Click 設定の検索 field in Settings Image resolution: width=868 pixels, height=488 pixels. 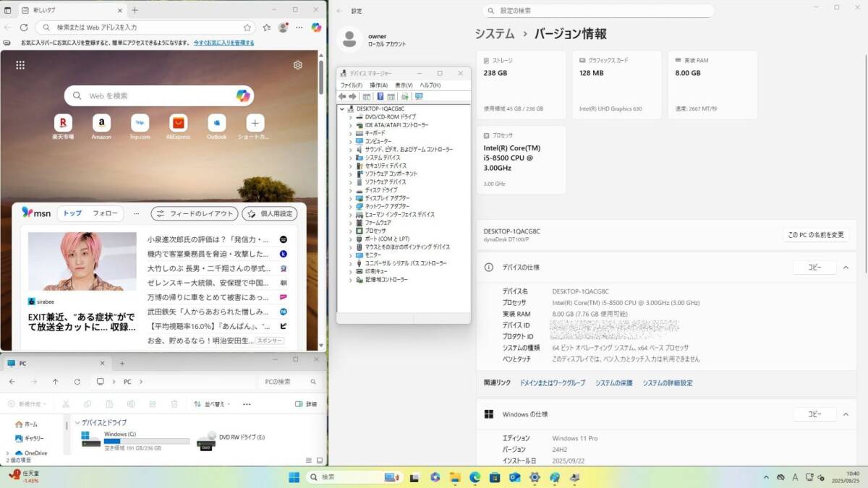coord(598,11)
